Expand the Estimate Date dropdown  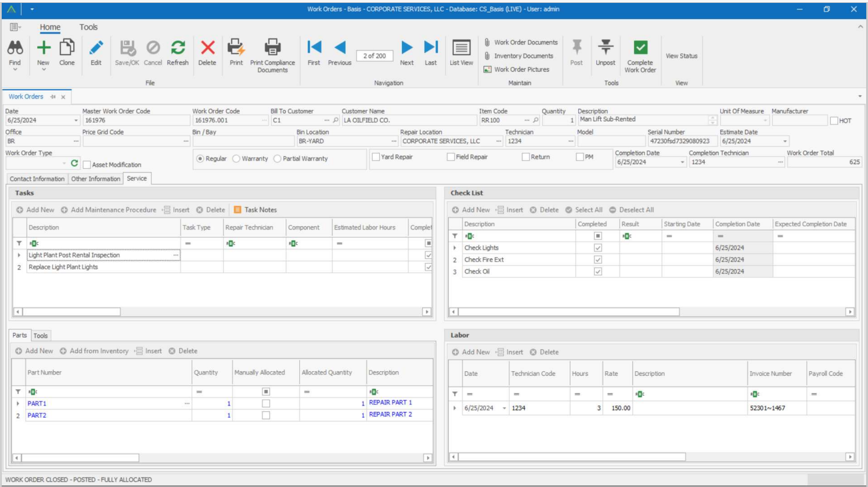click(785, 141)
